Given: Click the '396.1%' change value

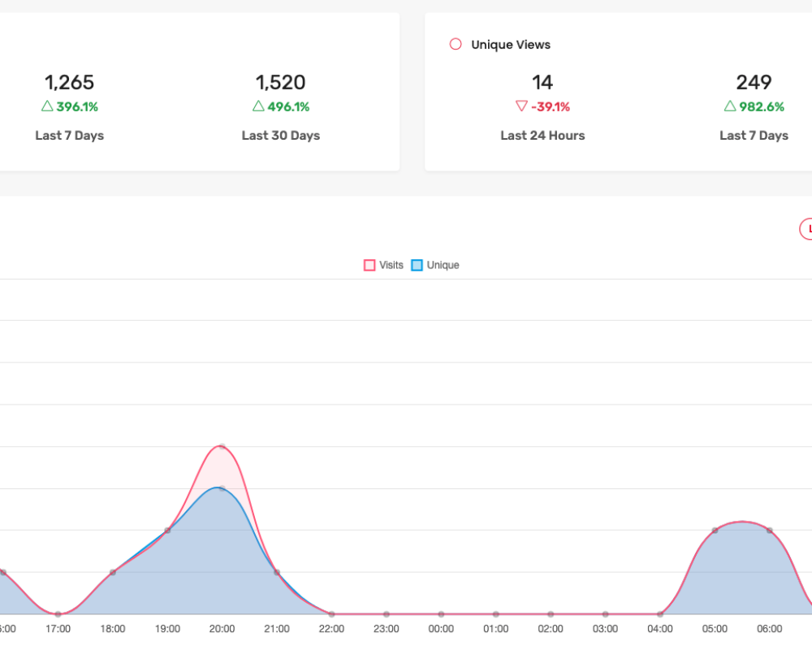Looking at the screenshot, I should click(77, 106).
